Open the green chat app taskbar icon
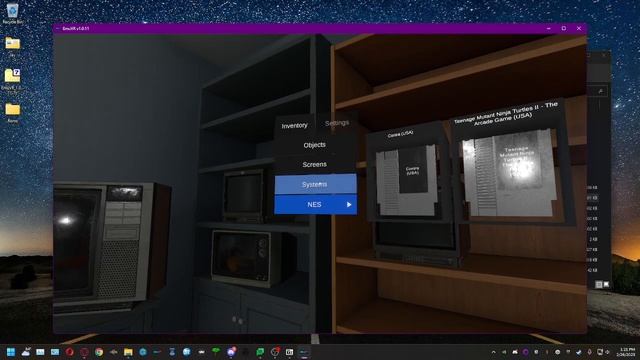Image resolution: width=640 pixels, height=360 pixels. (x=260, y=352)
